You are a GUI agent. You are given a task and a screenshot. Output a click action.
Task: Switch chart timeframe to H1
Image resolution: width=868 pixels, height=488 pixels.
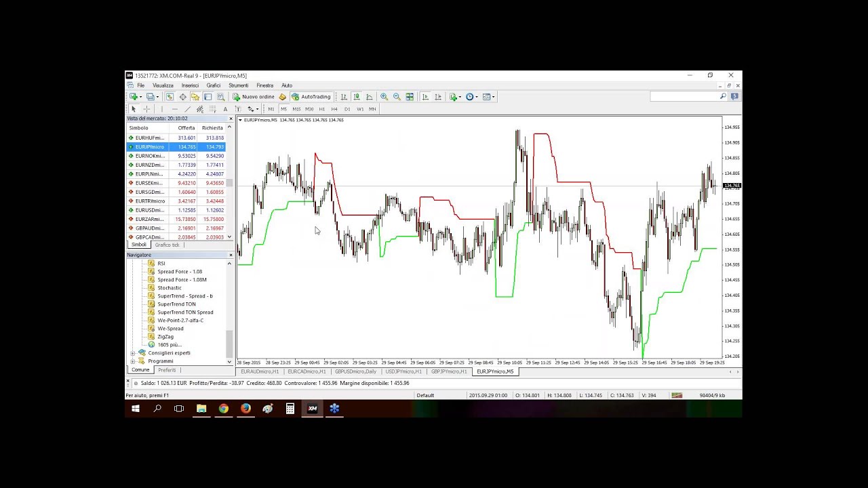click(321, 109)
